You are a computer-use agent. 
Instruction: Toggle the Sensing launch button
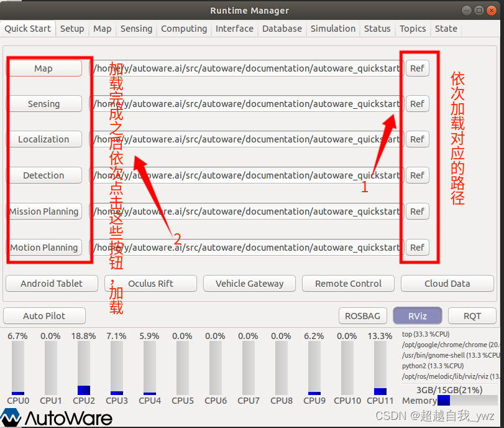click(44, 104)
